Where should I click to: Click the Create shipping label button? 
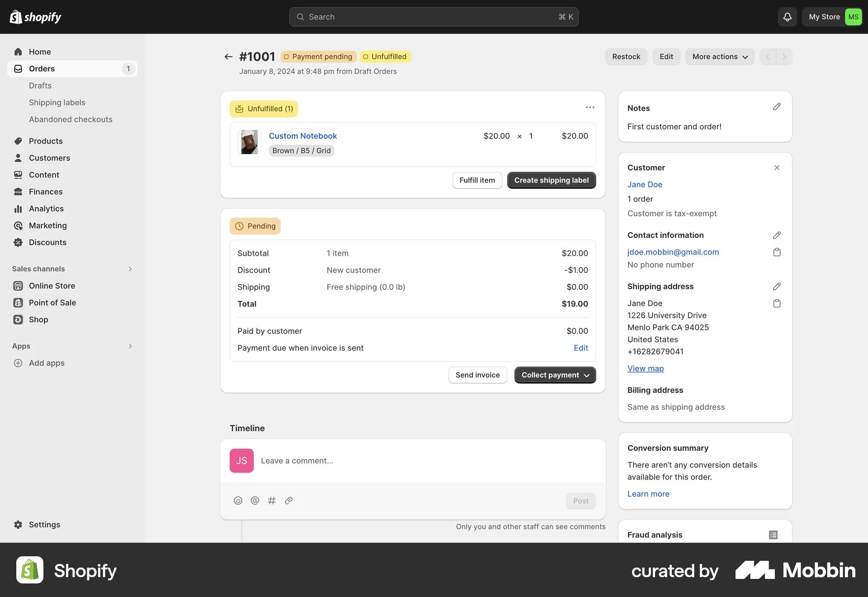coord(551,180)
